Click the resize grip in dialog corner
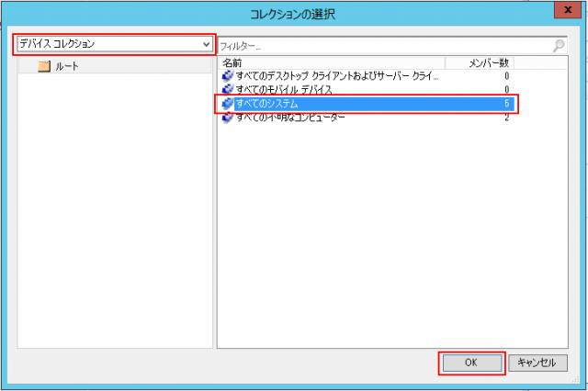 point(575,379)
